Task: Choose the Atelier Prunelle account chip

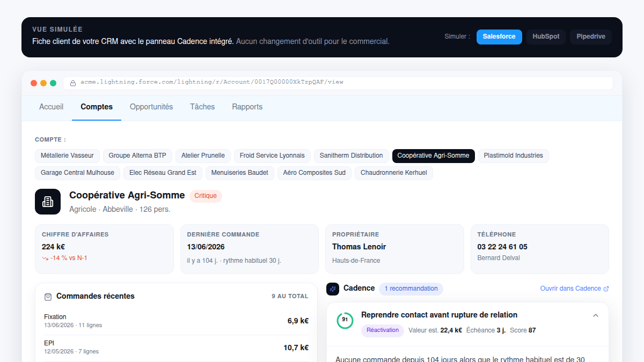Action: tap(203, 156)
